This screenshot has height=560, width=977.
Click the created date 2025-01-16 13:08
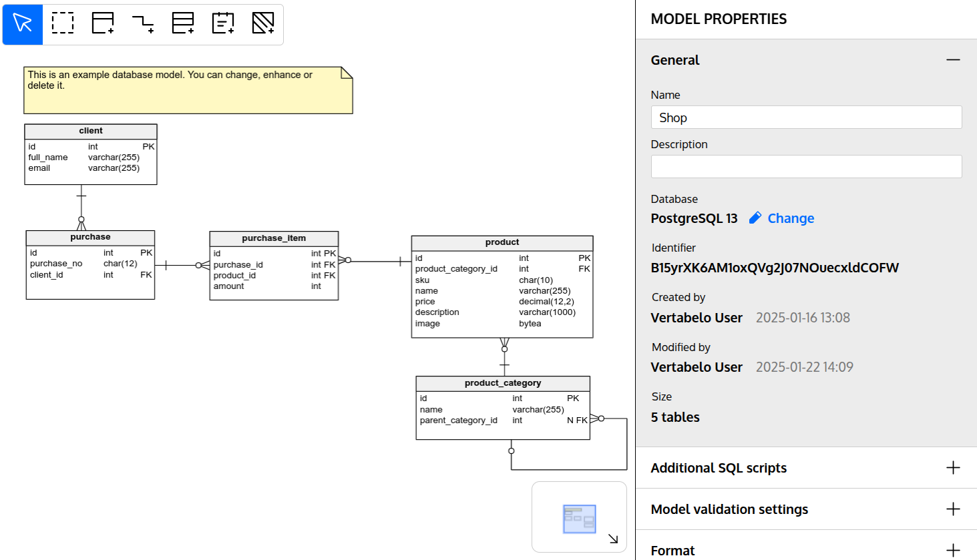pos(803,318)
